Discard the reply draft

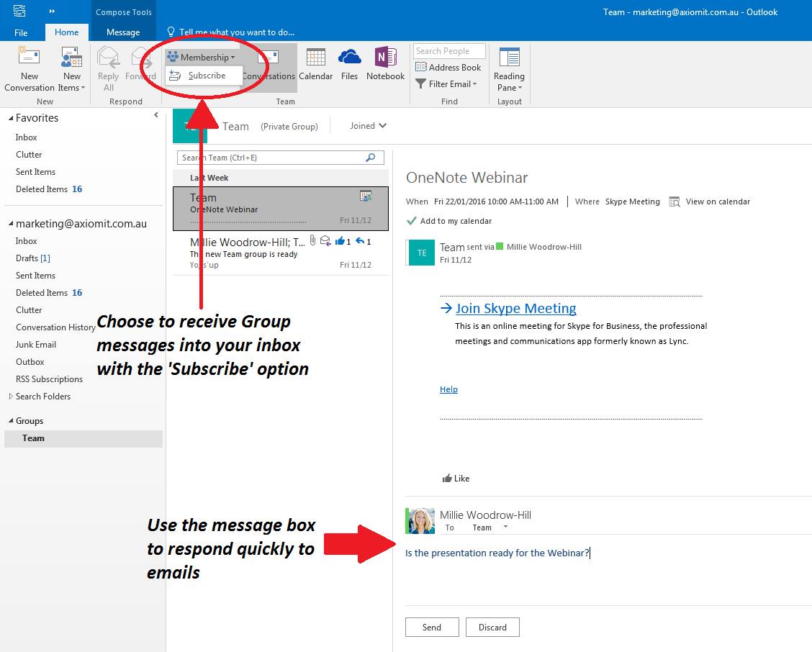[492, 627]
